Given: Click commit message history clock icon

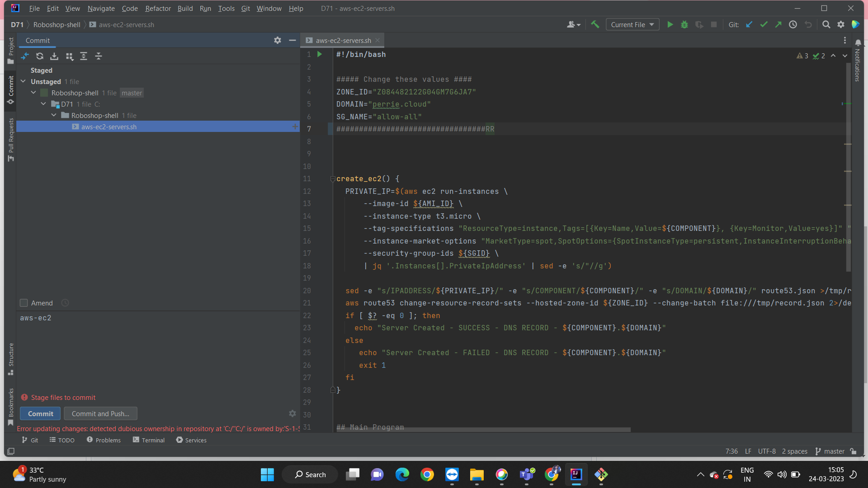Looking at the screenshot, I should tap(65, 303).
